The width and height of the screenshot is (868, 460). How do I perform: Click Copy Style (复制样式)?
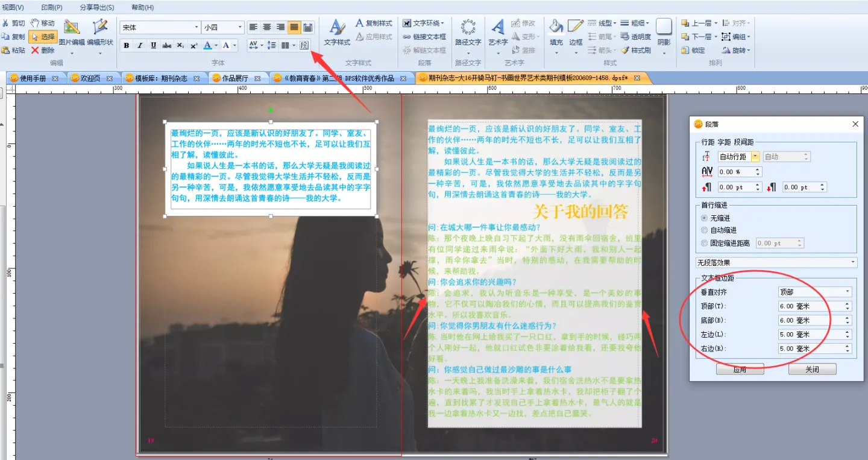(x=374, y=23)
